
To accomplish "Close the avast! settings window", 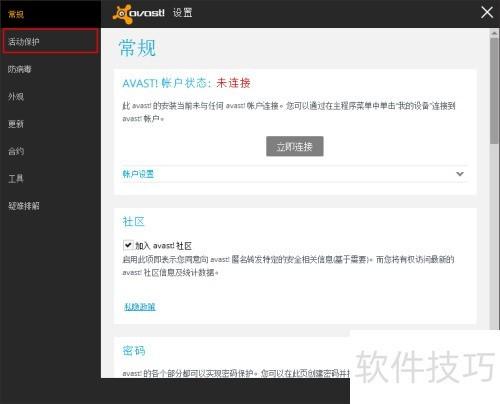I will point(487,13).
